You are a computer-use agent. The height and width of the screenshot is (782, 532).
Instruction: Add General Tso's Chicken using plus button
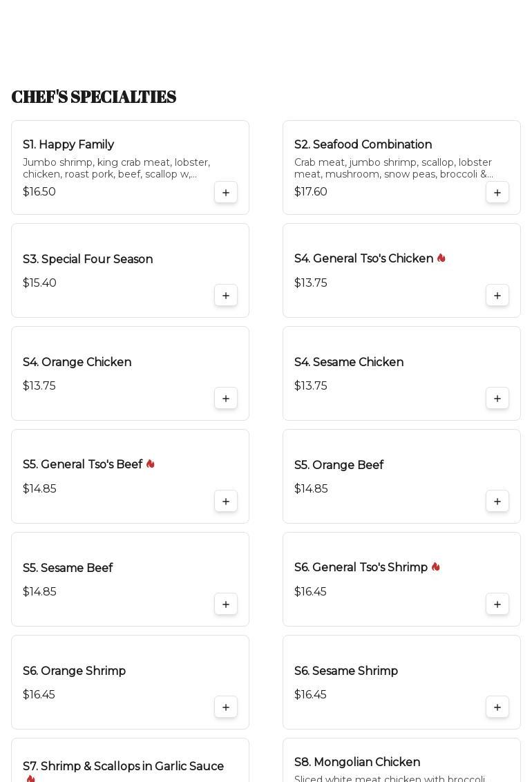coord(497,296)
